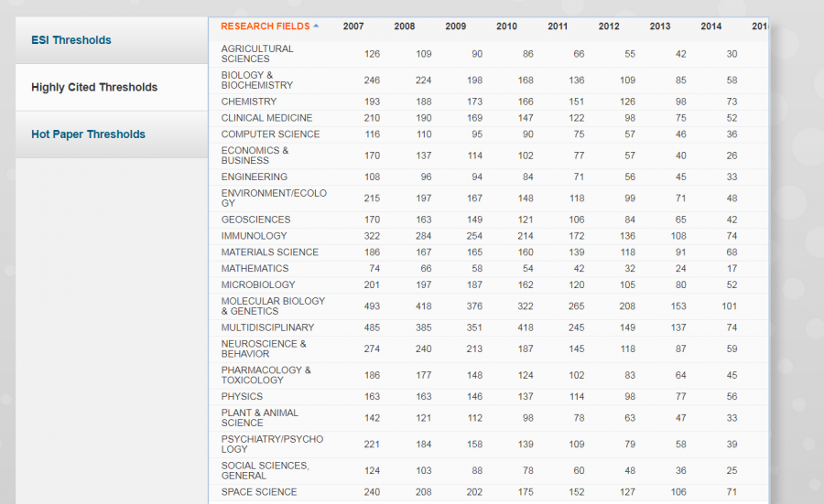The height and width of the screenshot is (504, 824).
Task: Click the ENGINEERING row label
Action: [255, 177]
